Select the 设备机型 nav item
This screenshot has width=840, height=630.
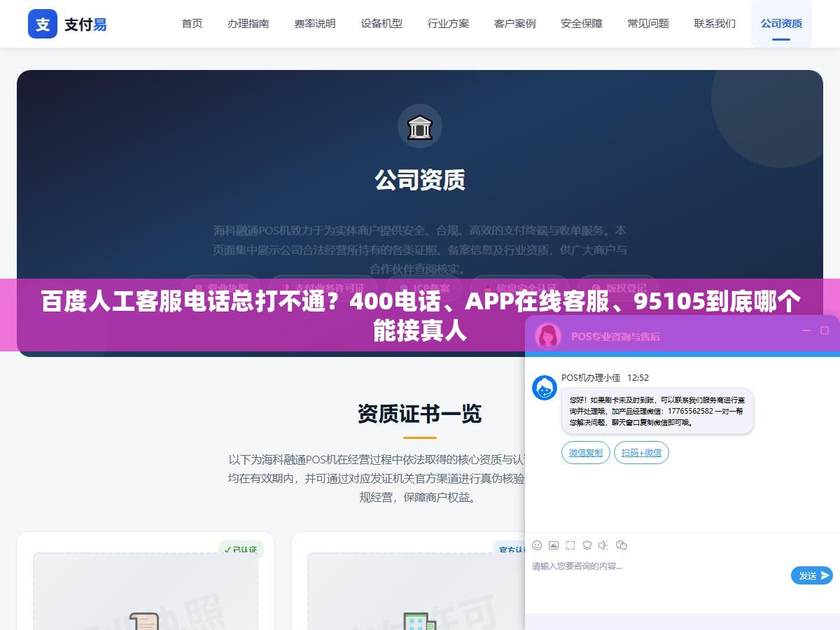[381, 23]
